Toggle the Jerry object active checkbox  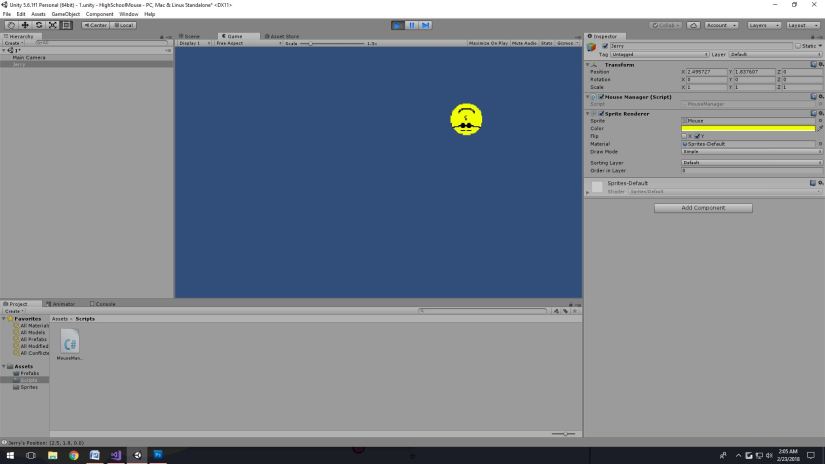coord(604,46)
